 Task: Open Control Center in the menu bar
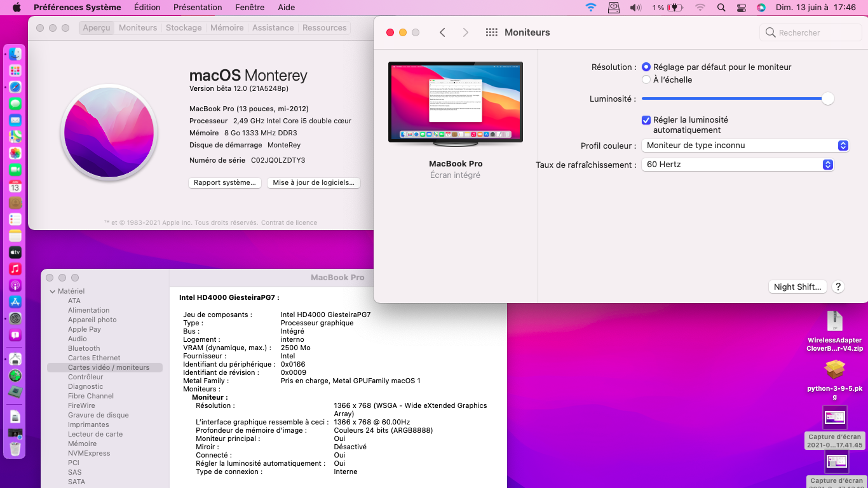tap(741, 8)
